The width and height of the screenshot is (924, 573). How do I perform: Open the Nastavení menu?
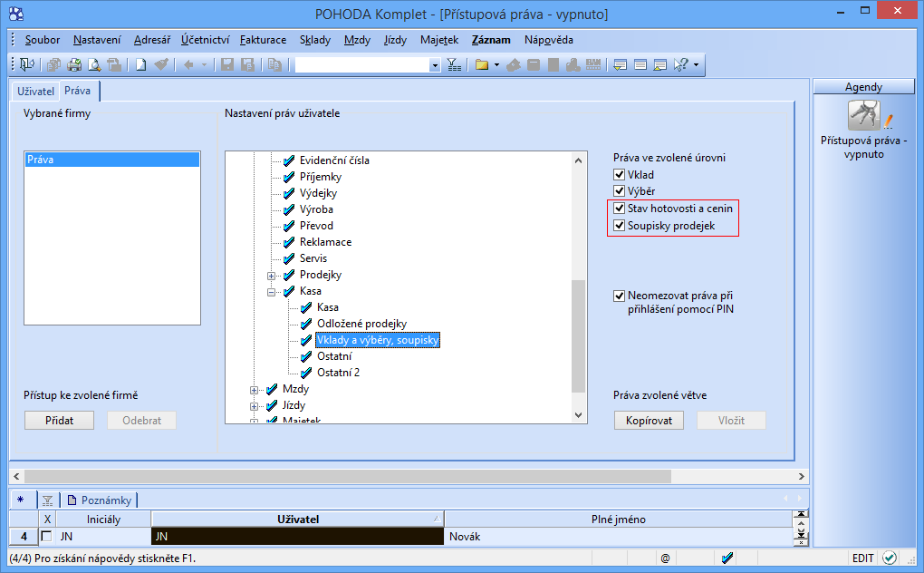97,40
